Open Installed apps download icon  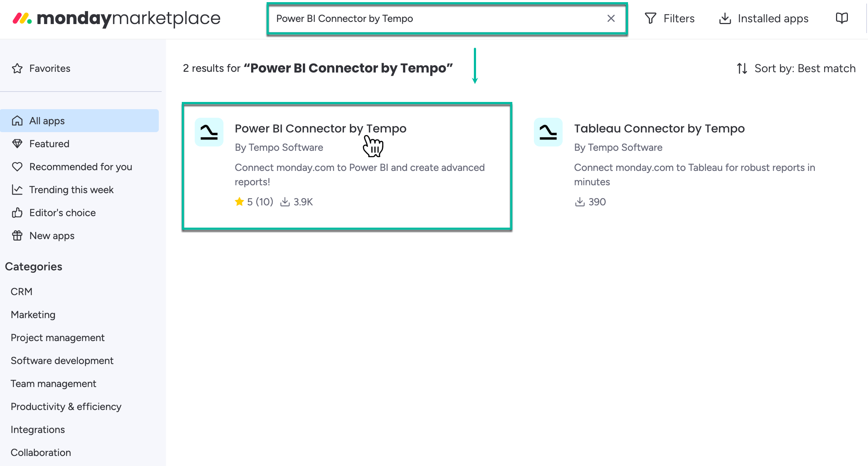pyautogui.click(x=725, y=19)
